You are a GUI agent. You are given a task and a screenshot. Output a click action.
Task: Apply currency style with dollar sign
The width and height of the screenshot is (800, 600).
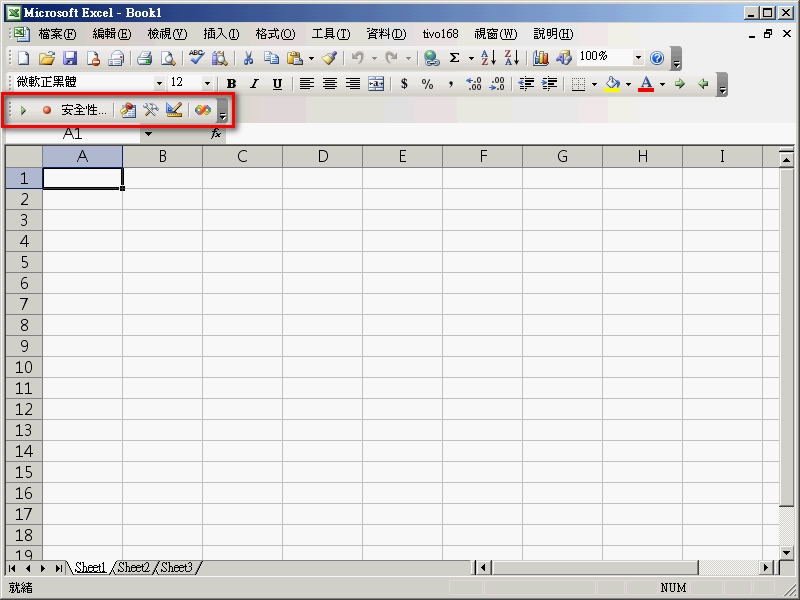tap(404, 84)
